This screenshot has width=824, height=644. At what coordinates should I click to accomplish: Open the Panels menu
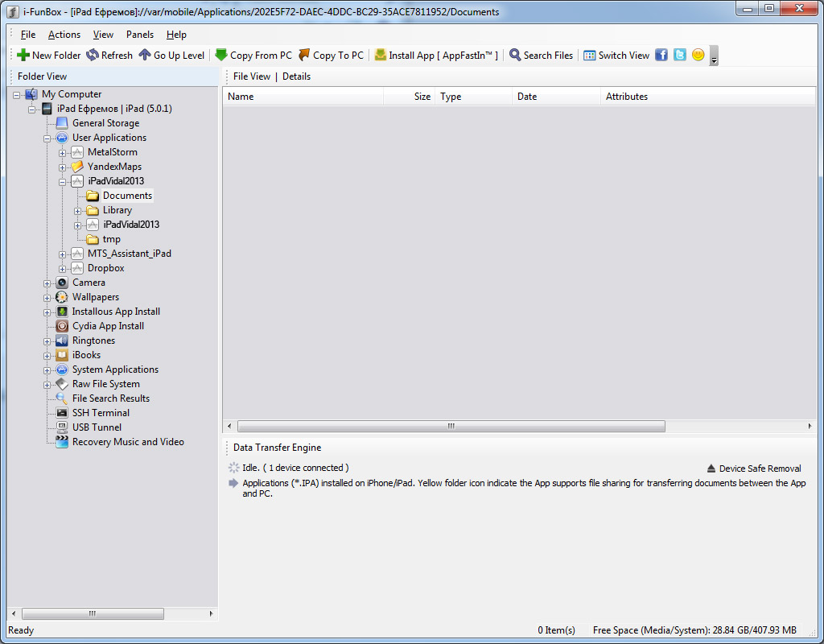(x=140, y=35)
